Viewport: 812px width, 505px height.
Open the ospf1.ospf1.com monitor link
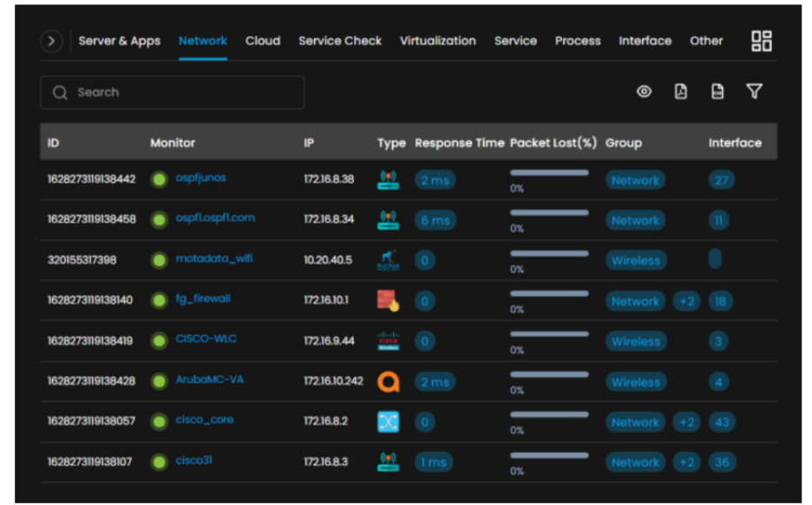215,218
